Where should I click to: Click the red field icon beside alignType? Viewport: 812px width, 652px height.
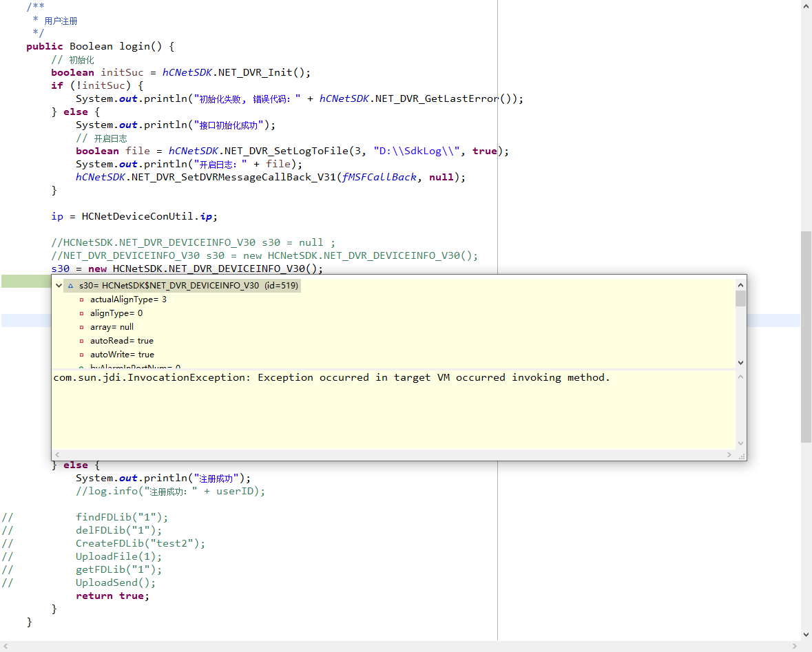[81, 313]
